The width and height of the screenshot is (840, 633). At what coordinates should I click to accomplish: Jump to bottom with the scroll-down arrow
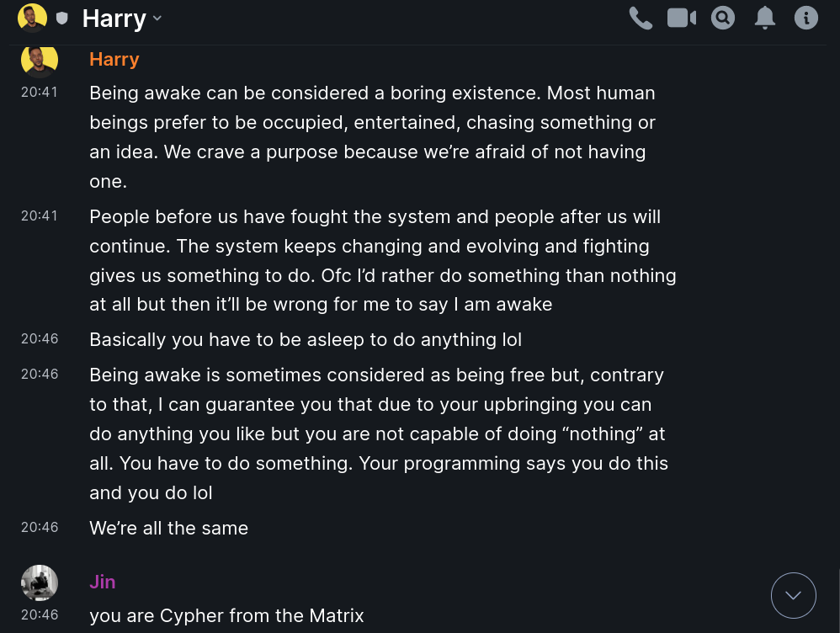coord(793,595)
